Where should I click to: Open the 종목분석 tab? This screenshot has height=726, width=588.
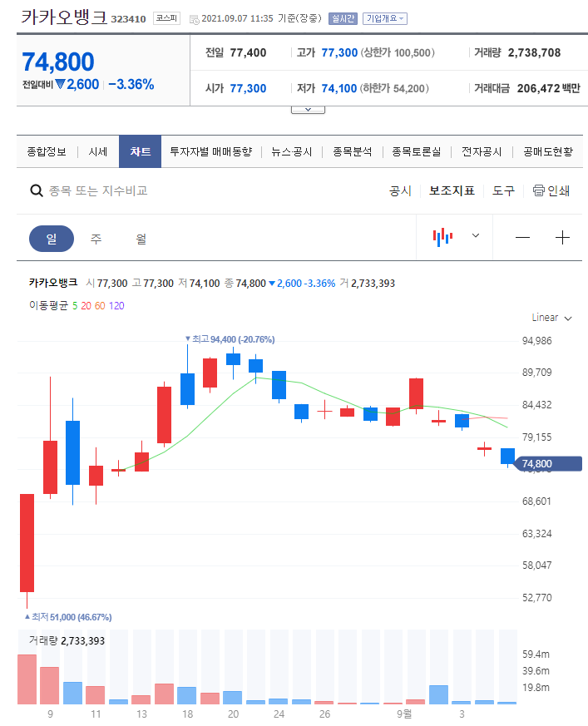tap(353, 151)
